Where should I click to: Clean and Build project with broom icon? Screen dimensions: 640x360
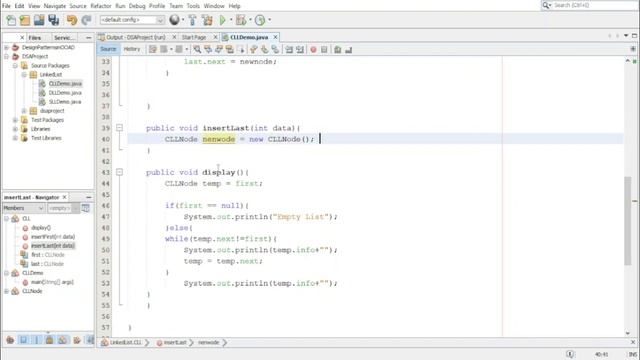coord(207,20)
